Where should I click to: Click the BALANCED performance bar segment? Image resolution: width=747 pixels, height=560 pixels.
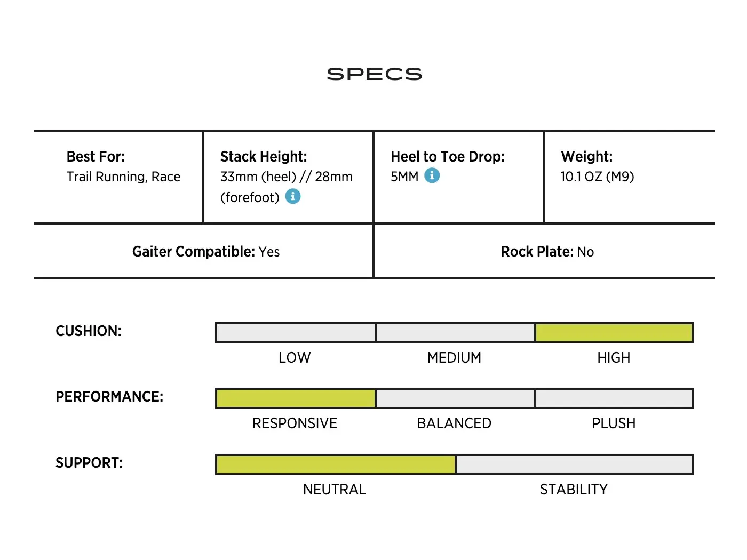(455, 398)
